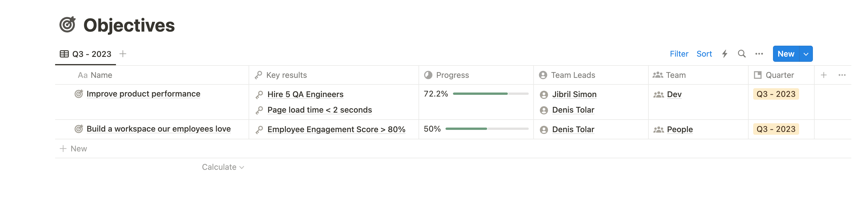The width and height of the screenshot is (868, 204).
Task: Open the view options with the ••• icon
Action: [759, 54]
